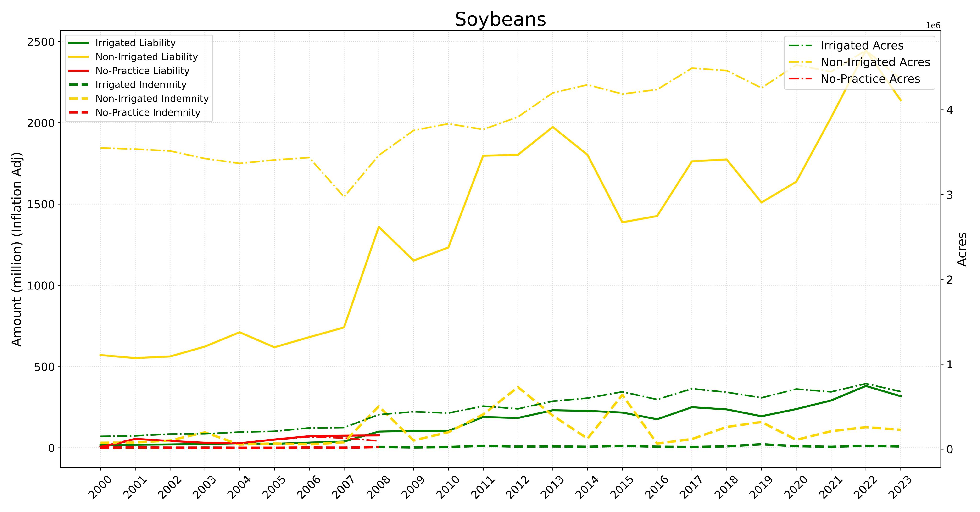The height and width of the screenshot is (512, 980).
Task: Click the Irrigated Acres legend entry
Action: coord(862,46)
